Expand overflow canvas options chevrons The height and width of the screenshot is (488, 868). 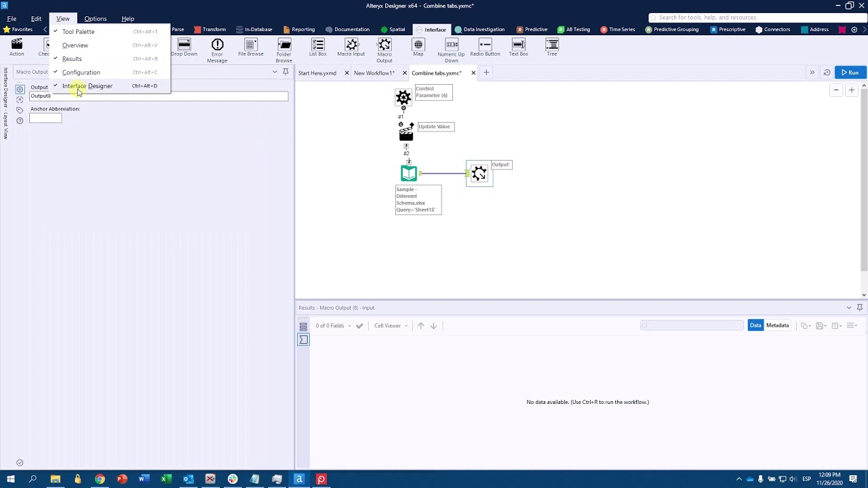(x=812, y=73)
